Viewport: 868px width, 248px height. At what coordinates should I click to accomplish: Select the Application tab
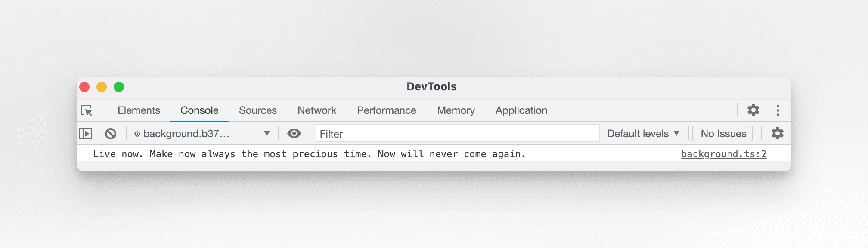point(521,110)
